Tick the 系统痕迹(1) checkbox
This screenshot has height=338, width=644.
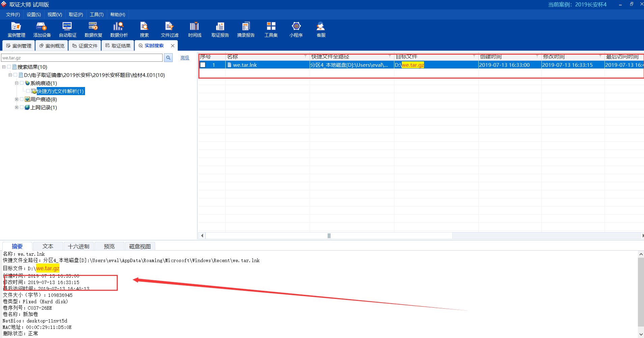pyautogui.click(x=22, y=83)
